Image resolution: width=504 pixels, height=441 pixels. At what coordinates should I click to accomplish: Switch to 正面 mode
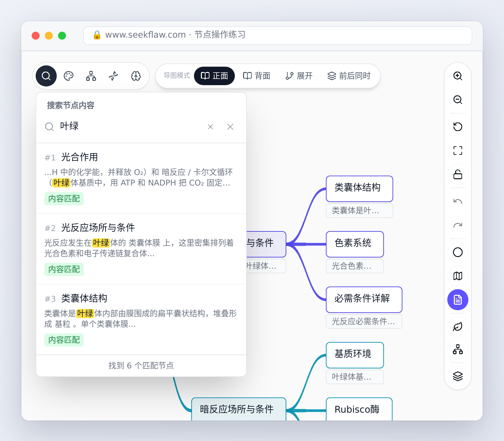[x=214, y=76]
